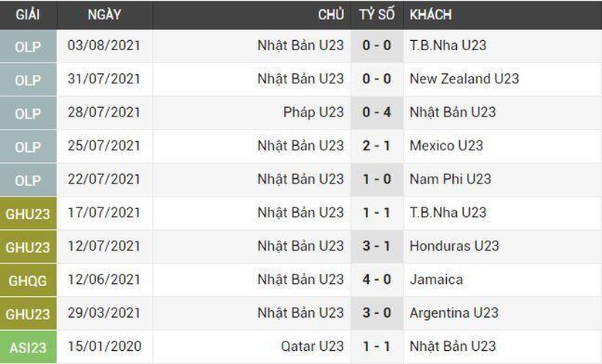602x364 pixels.
Task: Select the OLP badge dated 03/08/2021
Action: click(x=28, y=45)
